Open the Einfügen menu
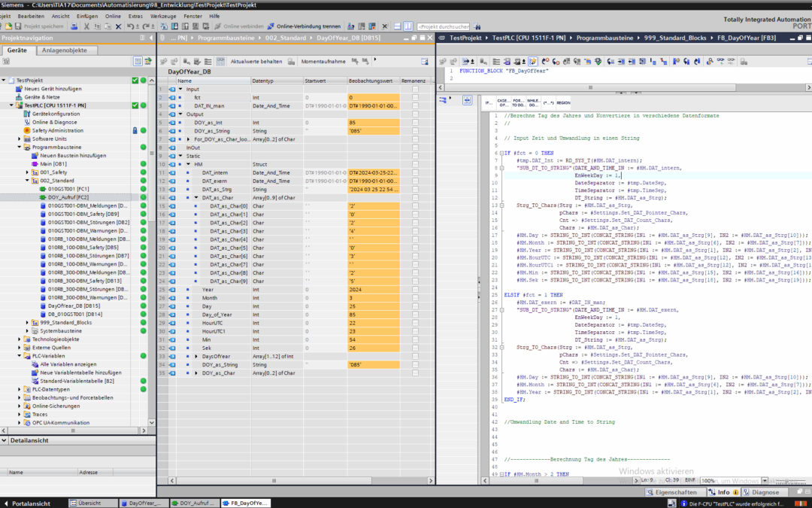 click(x=87, y=16)
